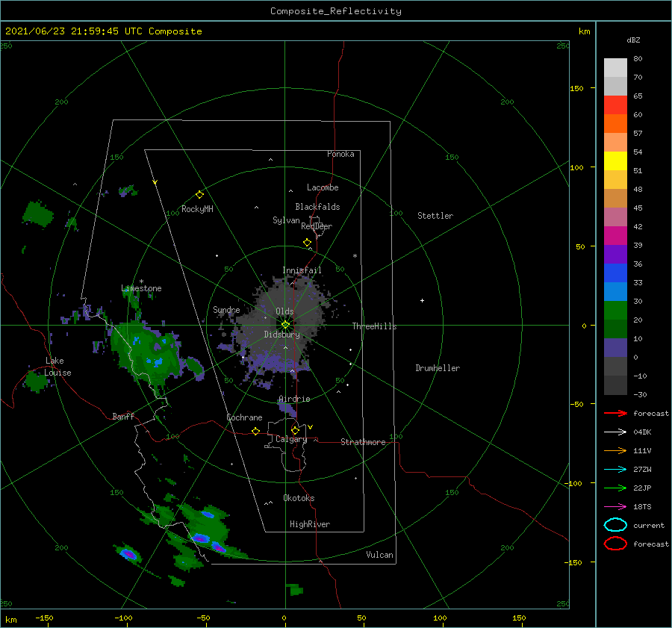Screen dimensions: 672x628
Task: Click the Didsbury town label
Action: 281,335
